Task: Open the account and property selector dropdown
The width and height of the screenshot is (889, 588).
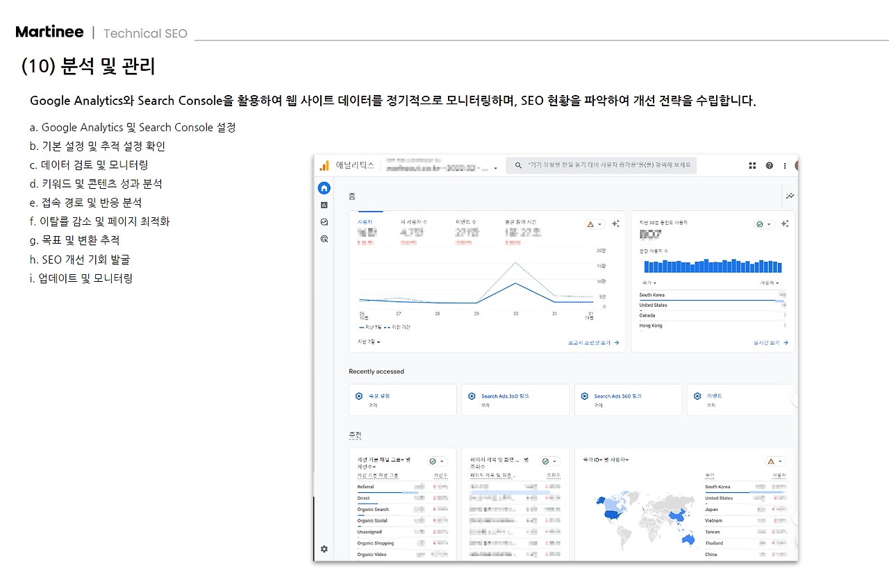Action: (495, 168)
